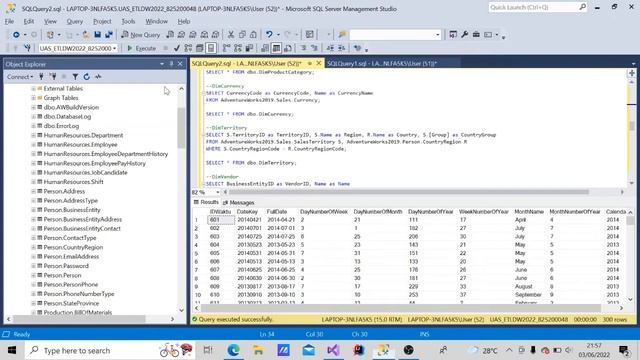The height and width of the screenshot is (360, 640).
Task: Close the SQLQuery2.sql tab
Action: (x=319, y=63)
